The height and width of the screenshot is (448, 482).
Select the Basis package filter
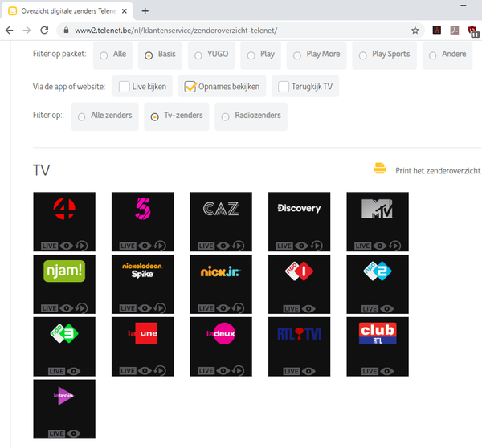pyautogui.click(x=160, y=55)
